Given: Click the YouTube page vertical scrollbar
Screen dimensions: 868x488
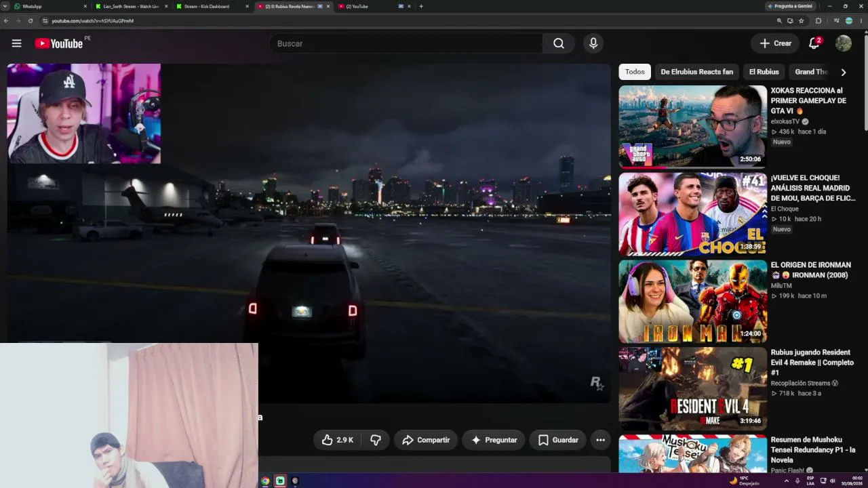Looking at the screenshot, I should pos(865,81).
